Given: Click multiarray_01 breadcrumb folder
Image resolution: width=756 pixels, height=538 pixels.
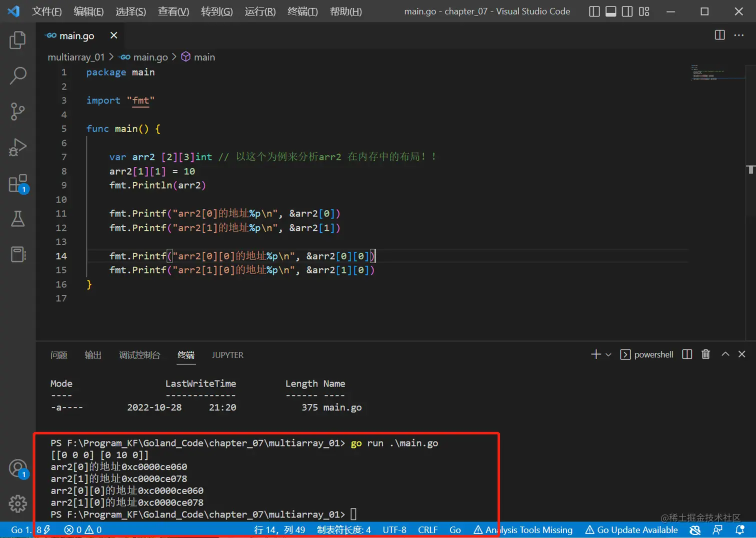Looking at the screenshot, I should 76,57.
